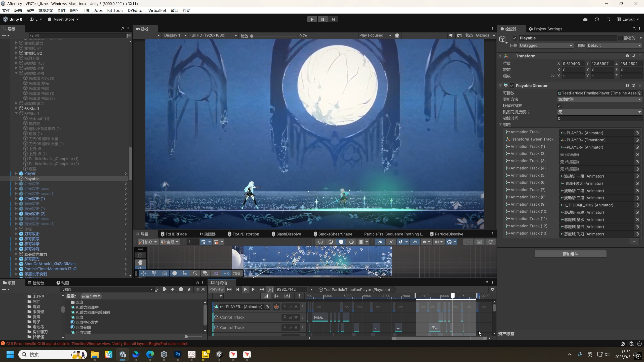Open Unity Cloud icon in top toolbar

(x=585, y=19)
